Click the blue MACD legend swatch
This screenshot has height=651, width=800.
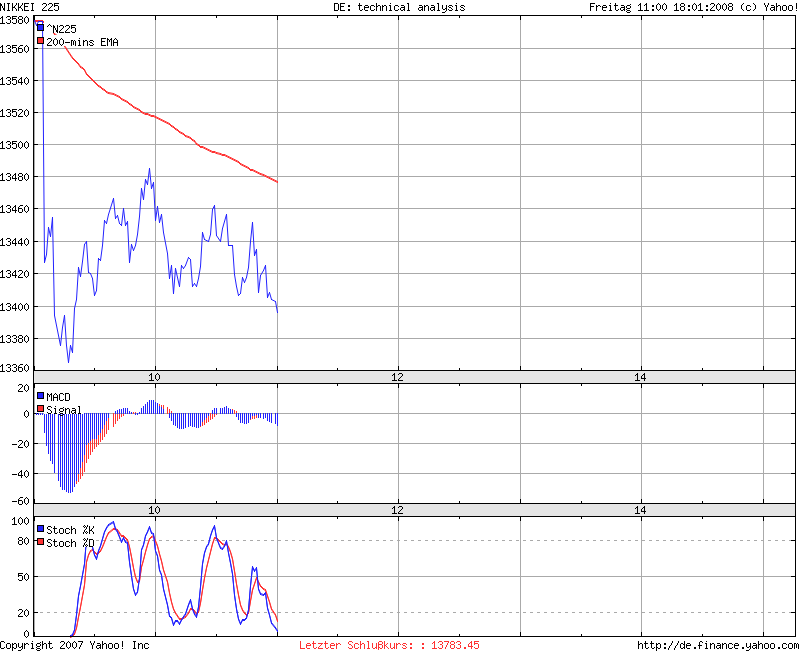(40, 395)
